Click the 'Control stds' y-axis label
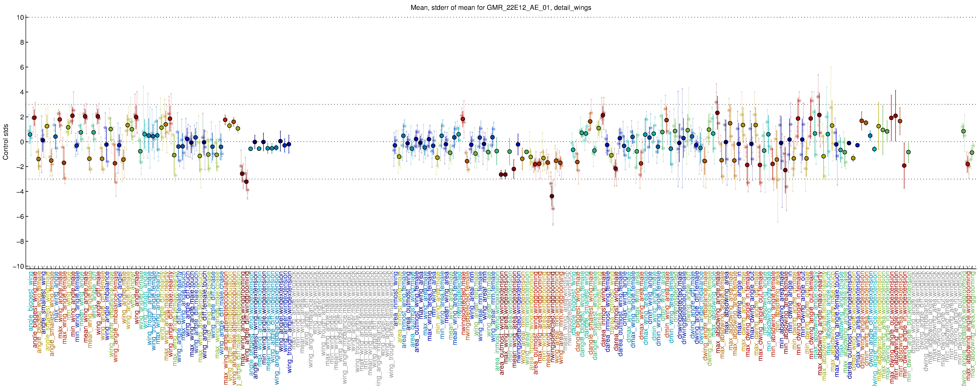The height and width of the screenshot is (386, 980). [x=6, y=141]
